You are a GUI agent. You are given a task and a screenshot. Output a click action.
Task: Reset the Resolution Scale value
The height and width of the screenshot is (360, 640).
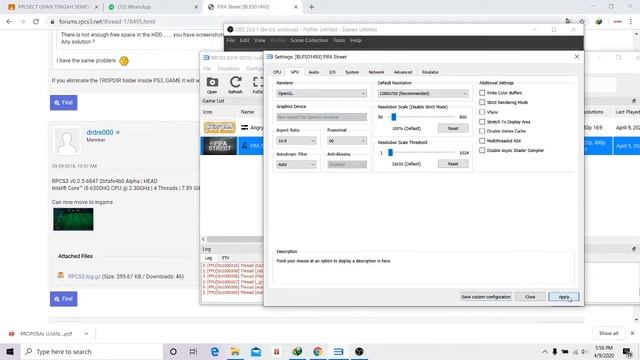click(453, 128)
